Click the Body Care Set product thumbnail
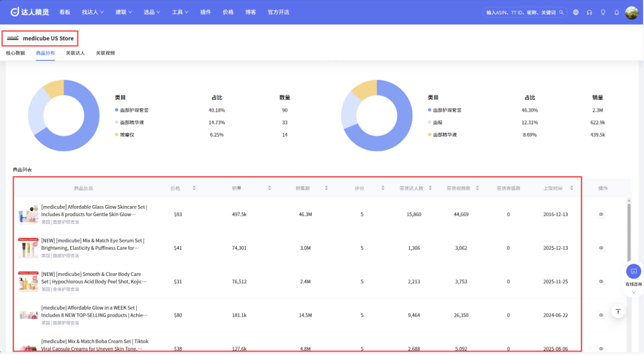Image resolution: width=644 pixels, height=355 pixels. 29,282
